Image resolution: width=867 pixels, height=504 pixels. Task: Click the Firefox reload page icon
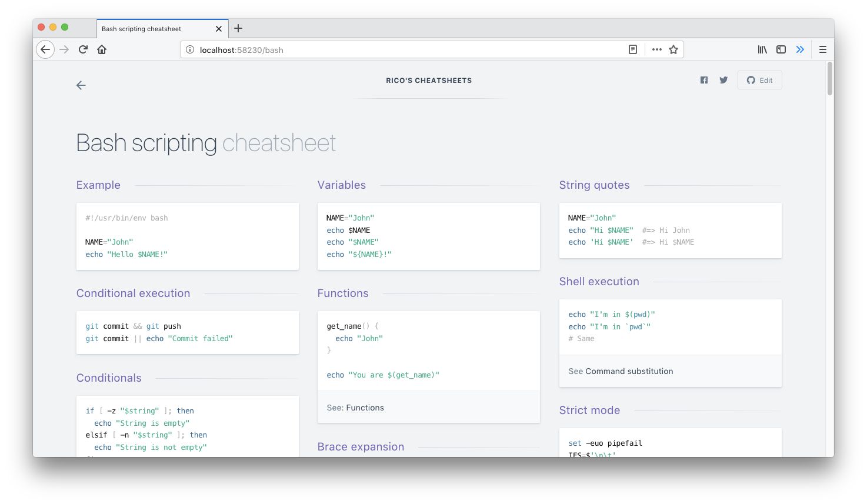83,49
